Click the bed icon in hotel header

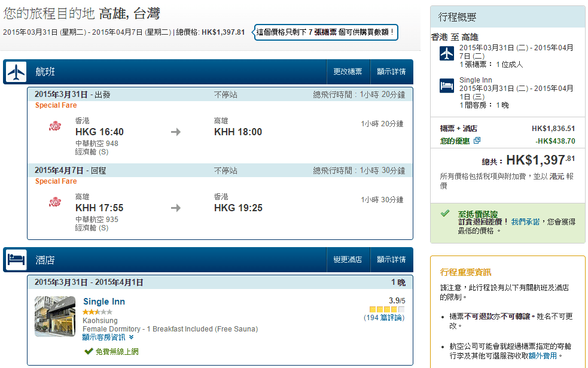click(x=16, y=260)
